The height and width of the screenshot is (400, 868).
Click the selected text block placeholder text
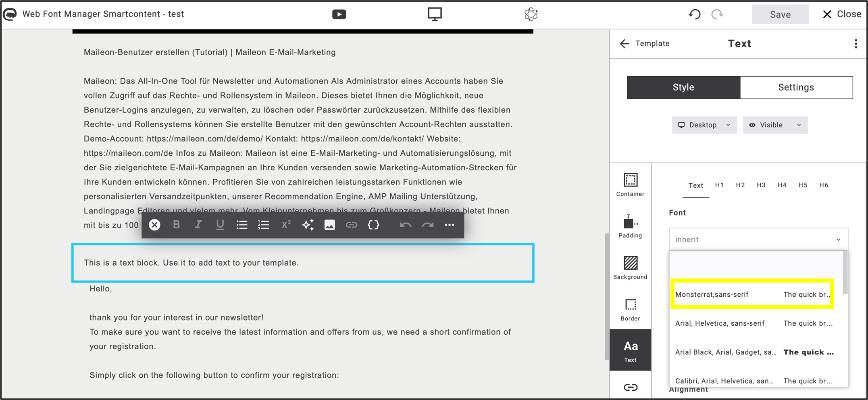coord(191,263)
